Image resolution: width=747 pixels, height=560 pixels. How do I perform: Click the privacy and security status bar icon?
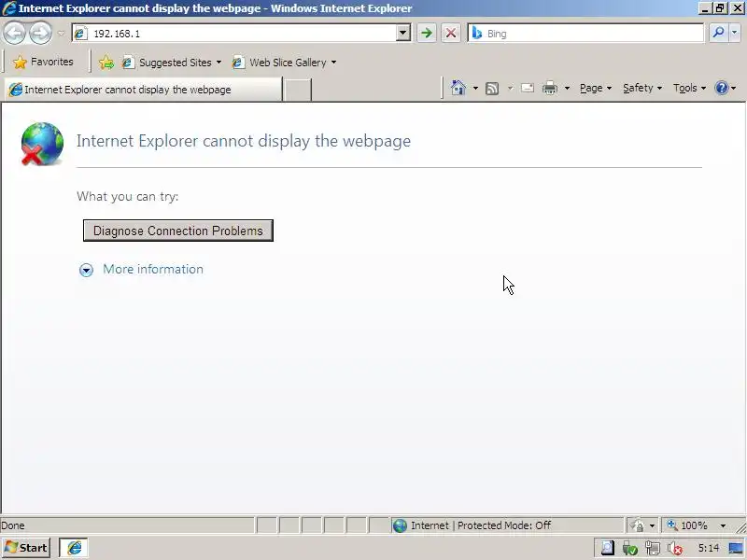pyautogui.click(x=638, y=525)
